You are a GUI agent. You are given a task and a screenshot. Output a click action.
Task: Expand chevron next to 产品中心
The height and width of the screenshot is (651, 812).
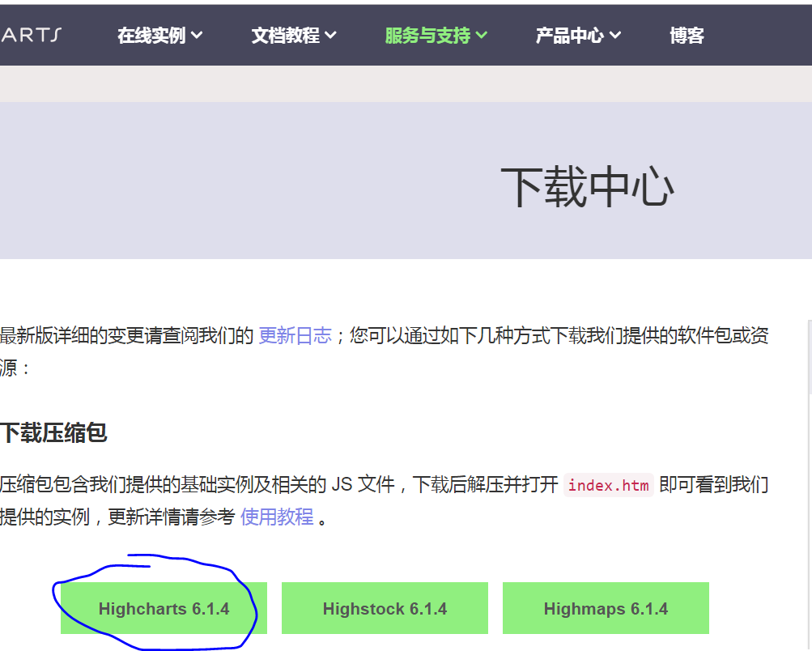pyautogui.click(x=614, y=35)
